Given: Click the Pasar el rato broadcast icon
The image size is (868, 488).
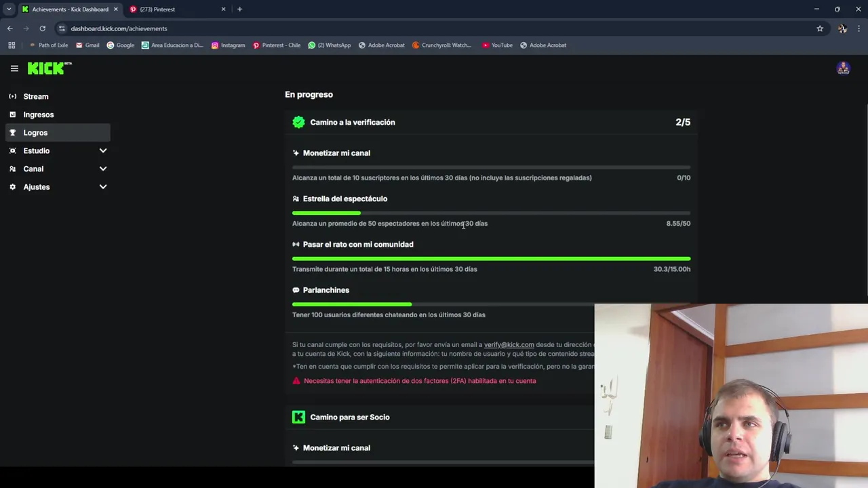Looking at the screenshot, I should coord(296,244).
